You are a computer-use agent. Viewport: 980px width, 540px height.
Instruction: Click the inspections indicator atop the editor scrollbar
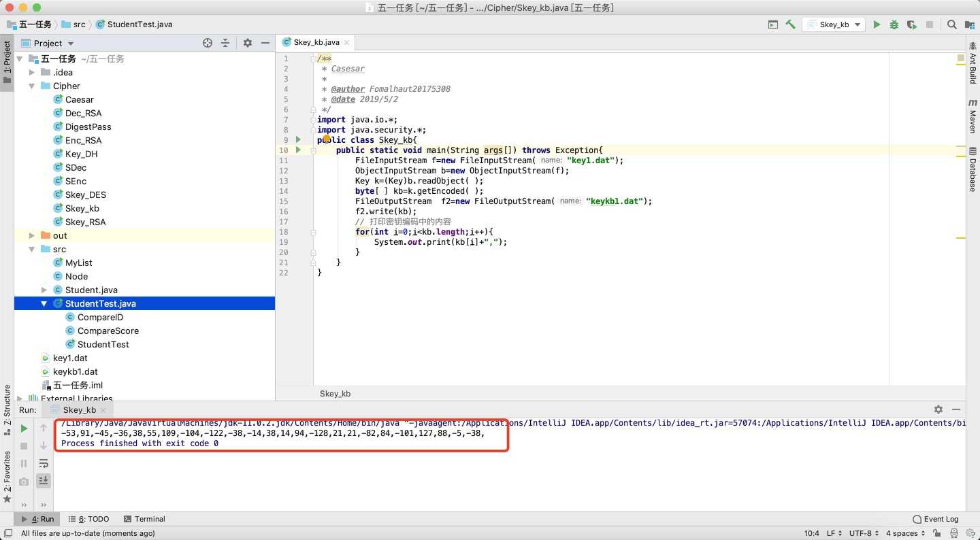[960, 58]
